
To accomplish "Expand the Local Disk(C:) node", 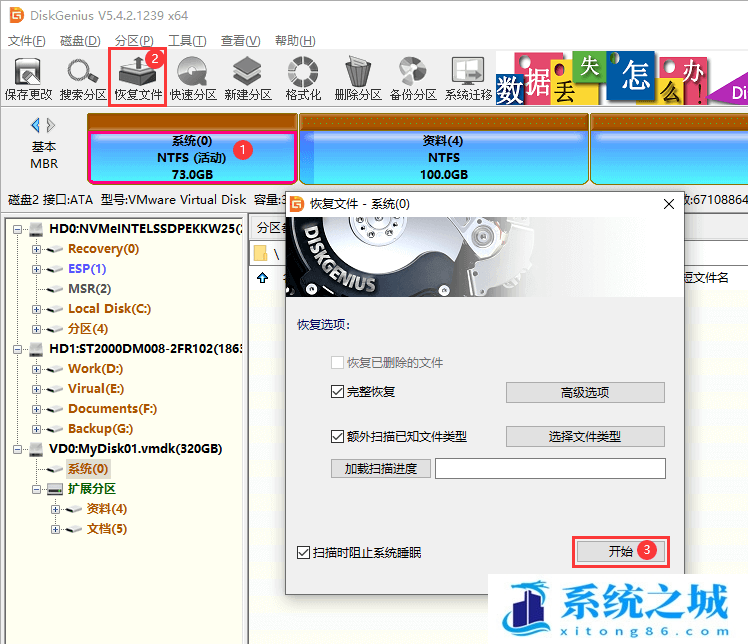I will (x=36, y=309).
